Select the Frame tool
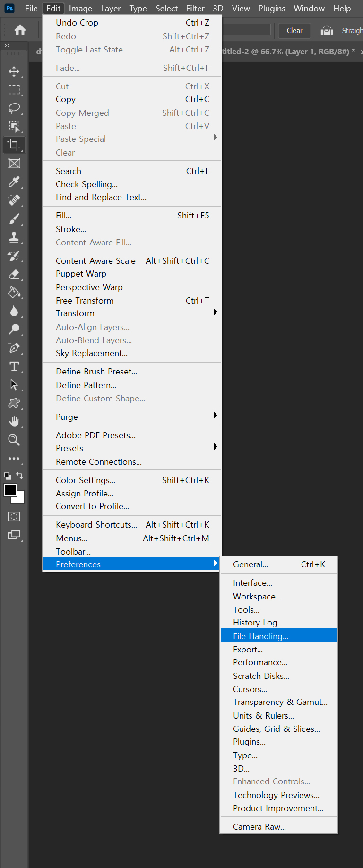The image size is (363, 868). point(14,164)
